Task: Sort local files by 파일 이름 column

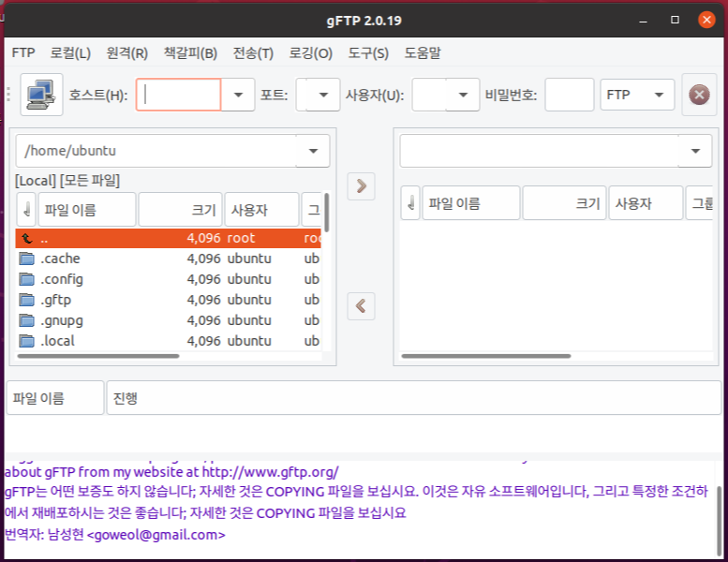Action: coord(87,209)
